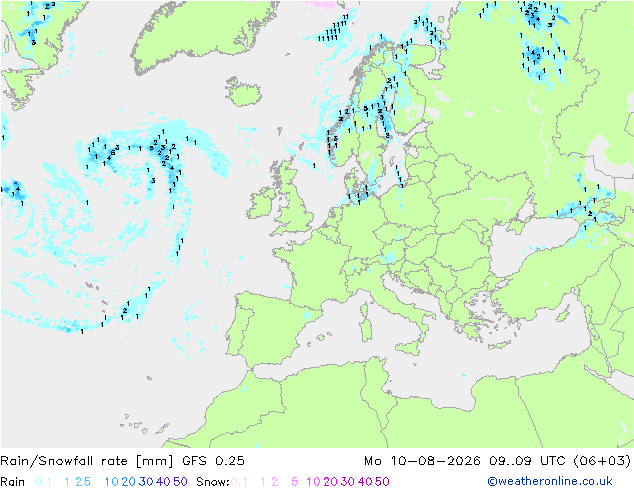The height and width of the screenshot is (490, 634).
Task: Pick the Snow legend 50 value
Action: [x=382, y=482]
